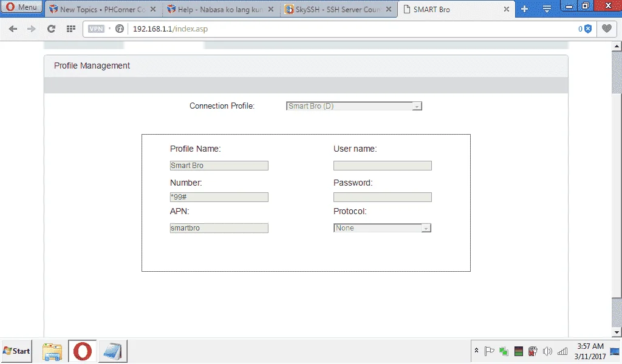Viewport: 622px width, 364px height.
Task: Select the SMART Bro tab
Action: tap(456, 9)
